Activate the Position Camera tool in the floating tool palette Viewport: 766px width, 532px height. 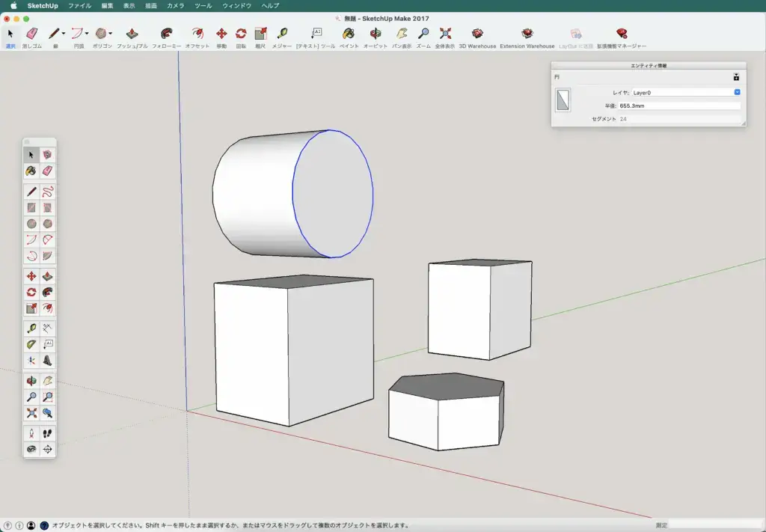[x=31, y=433]
